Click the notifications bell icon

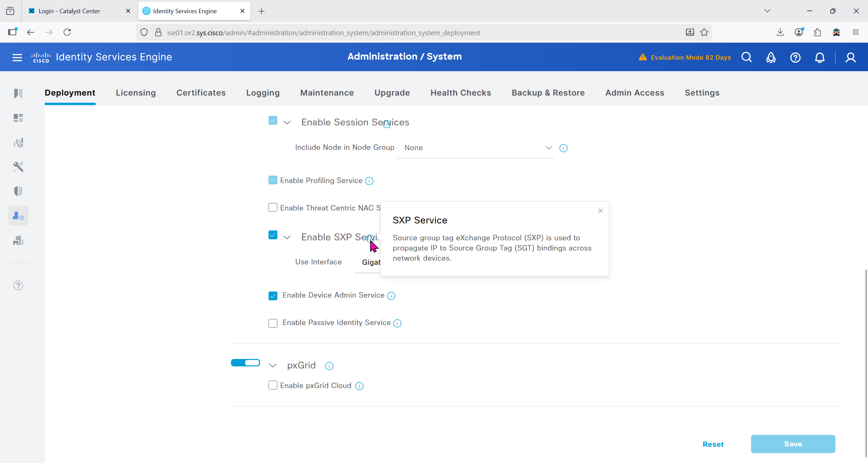click(x=820, y=58)
